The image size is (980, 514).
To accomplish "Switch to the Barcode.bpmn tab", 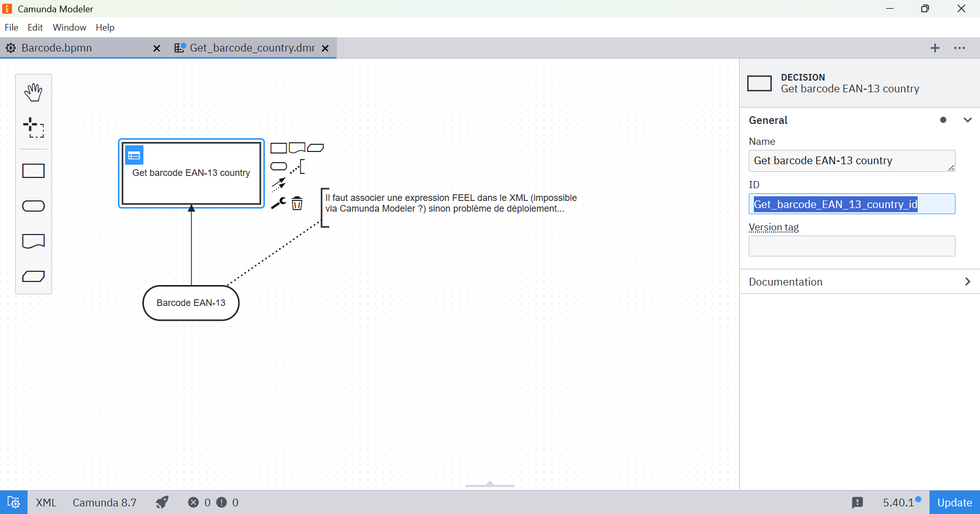I will tap(57, 48).
